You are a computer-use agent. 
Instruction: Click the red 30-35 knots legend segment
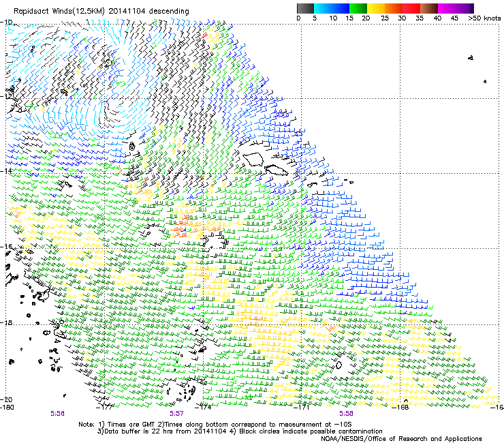point(411,8)
